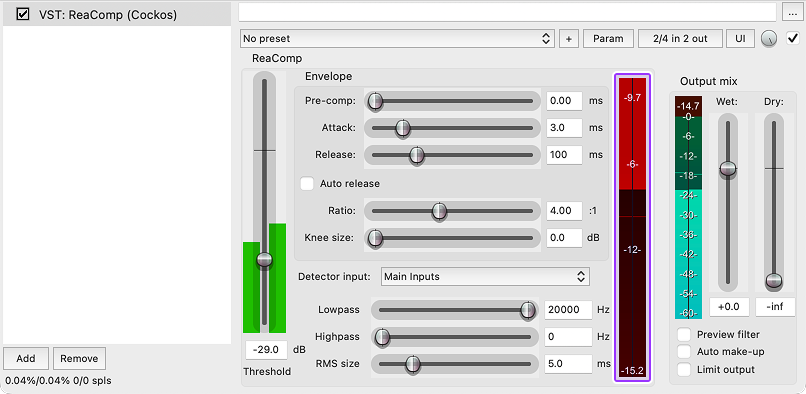Click the plus button to save preset

click(x=569, y=39)
